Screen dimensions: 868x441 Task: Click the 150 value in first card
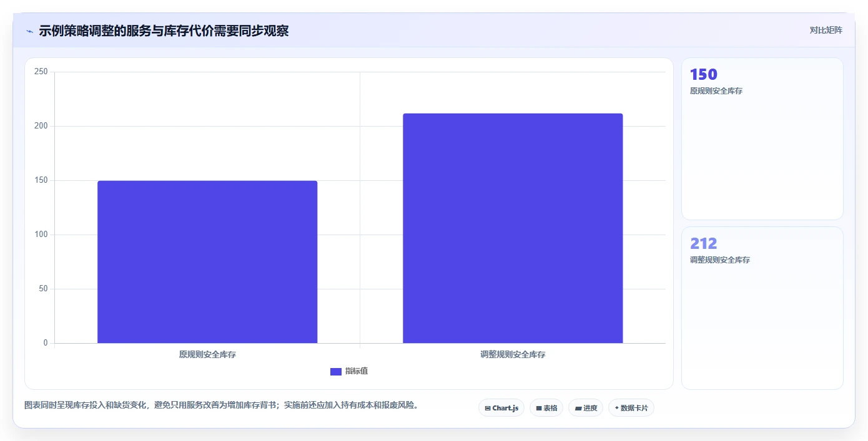point(704,74)
